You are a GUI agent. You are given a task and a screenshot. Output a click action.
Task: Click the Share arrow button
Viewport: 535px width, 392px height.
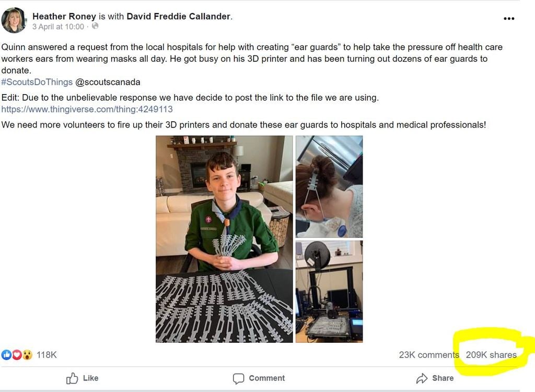435,378
